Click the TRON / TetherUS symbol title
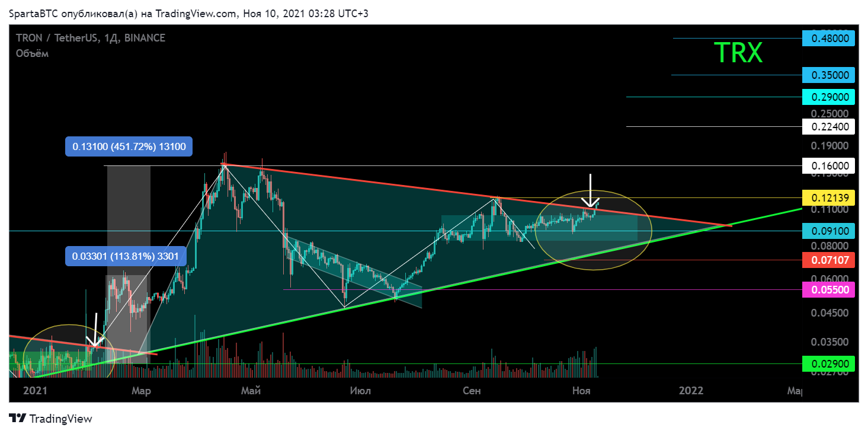This screenshot has height=434, width=868. [x=91, y=38]
